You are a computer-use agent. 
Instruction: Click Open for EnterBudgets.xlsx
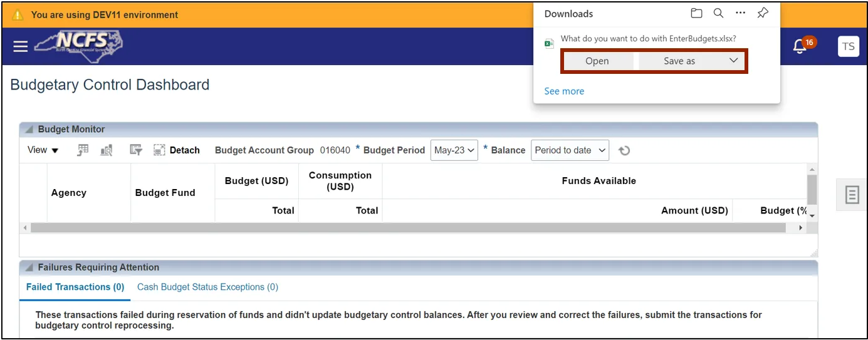(597, 61)
